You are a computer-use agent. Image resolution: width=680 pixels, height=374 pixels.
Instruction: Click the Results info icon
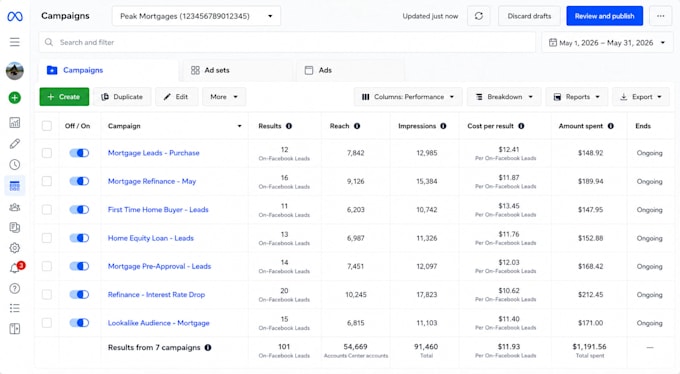point(289,126)
